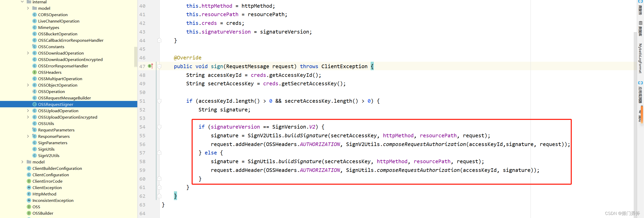Screen dimensions: 644x218
Task: Click the SignParameters class icon
Action: pos(35,143)
